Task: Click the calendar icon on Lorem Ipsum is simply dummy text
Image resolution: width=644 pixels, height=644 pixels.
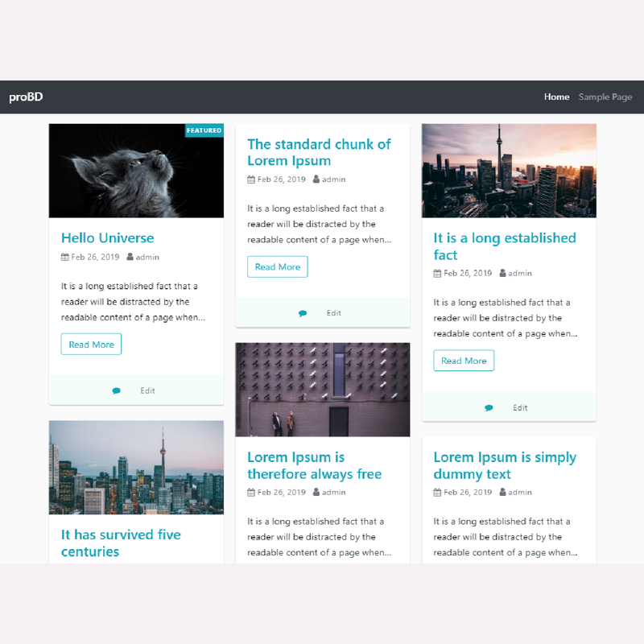Action: click(x=437, y=493)
